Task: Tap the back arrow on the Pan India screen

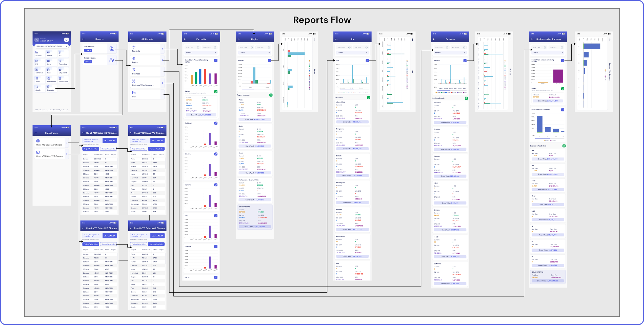Action: pyautogui.click(x=185, y=39)
